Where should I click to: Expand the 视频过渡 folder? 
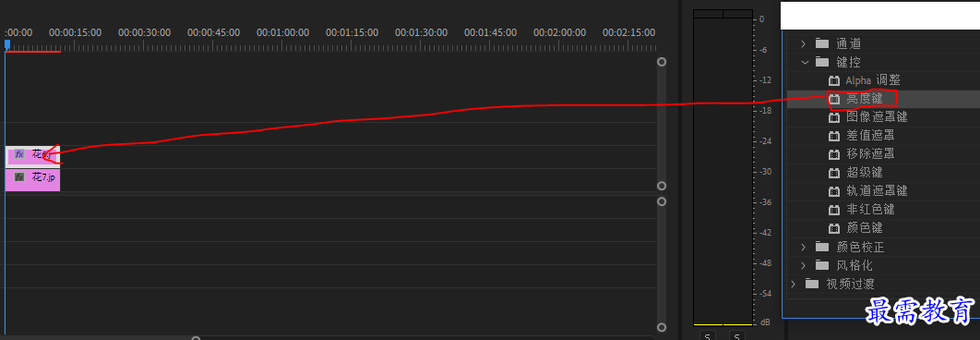pos(794,284)
